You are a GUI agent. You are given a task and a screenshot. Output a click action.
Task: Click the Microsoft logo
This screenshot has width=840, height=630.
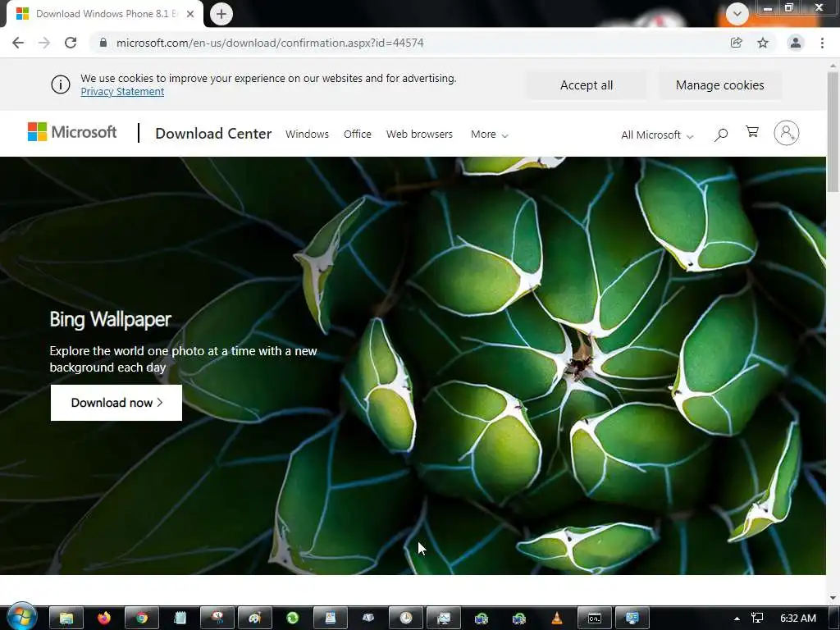[x=72, y=132]
